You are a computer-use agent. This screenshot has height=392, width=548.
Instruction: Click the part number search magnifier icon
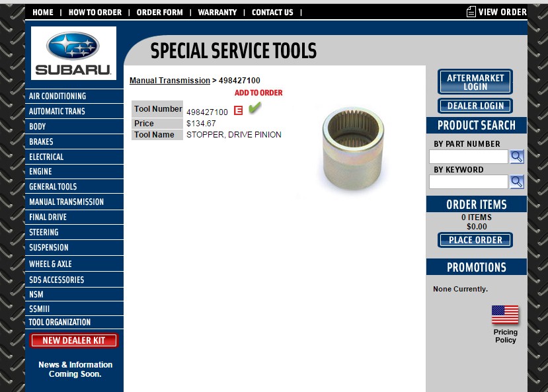click(x=516, y=157)
